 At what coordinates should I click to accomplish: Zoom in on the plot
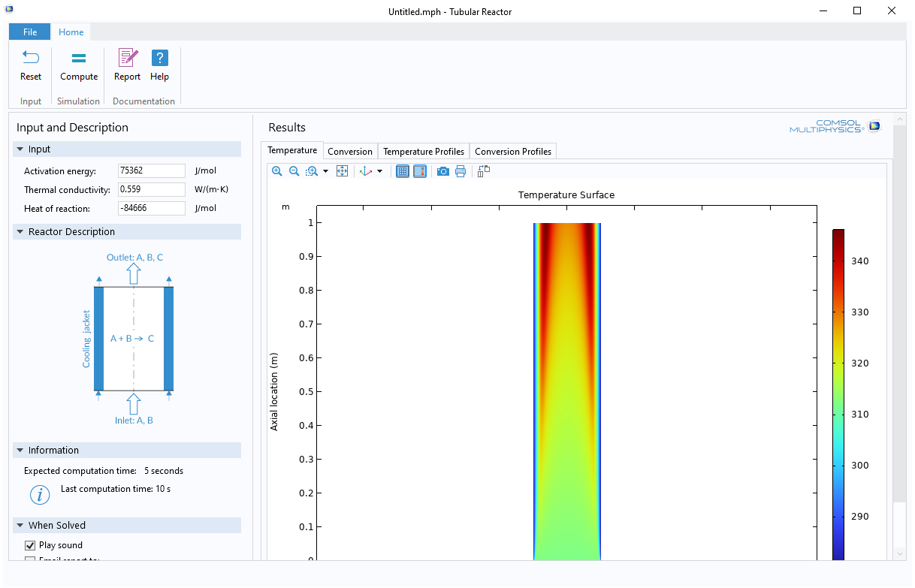click(277, 171)
